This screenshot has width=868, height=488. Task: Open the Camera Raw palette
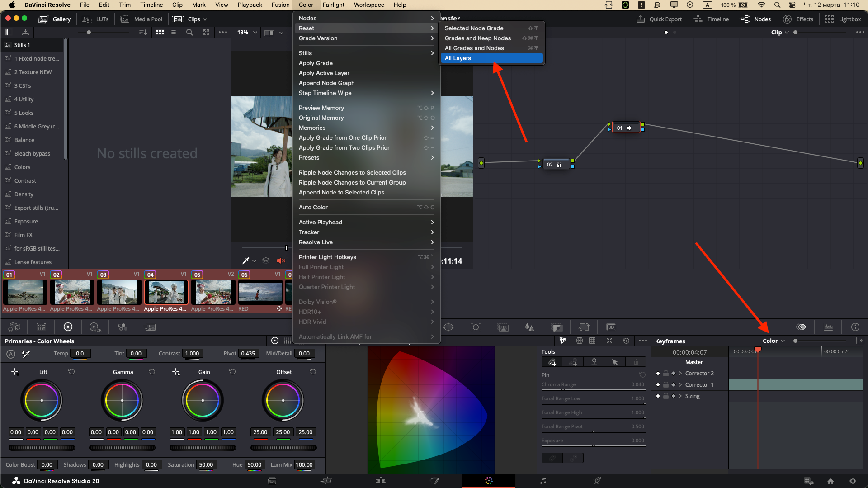point(14,327)
